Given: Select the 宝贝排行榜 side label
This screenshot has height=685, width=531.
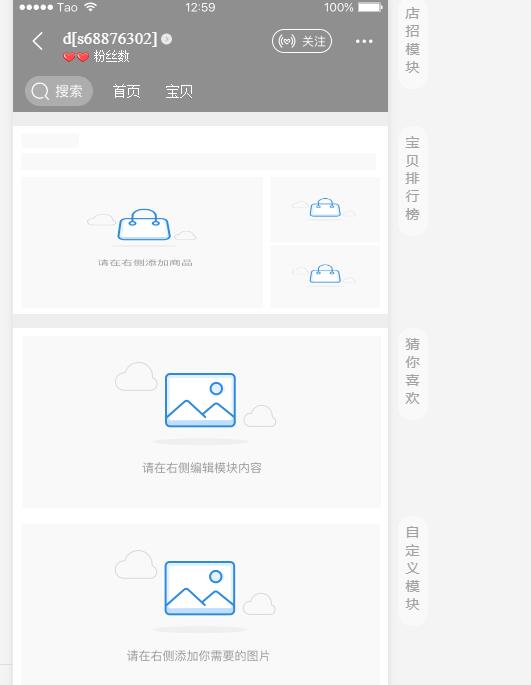Looking at the screenshot, I should pyautogui.click(x=412, y=178).
